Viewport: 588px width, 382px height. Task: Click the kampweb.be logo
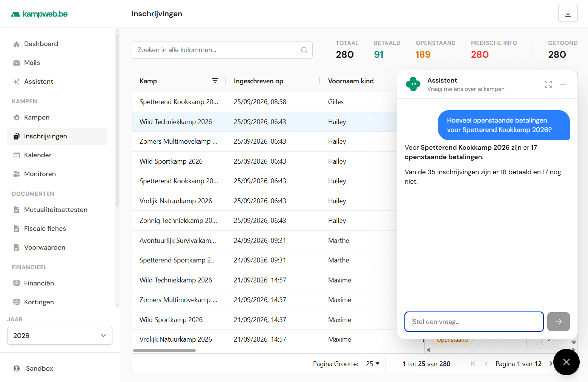39,14
